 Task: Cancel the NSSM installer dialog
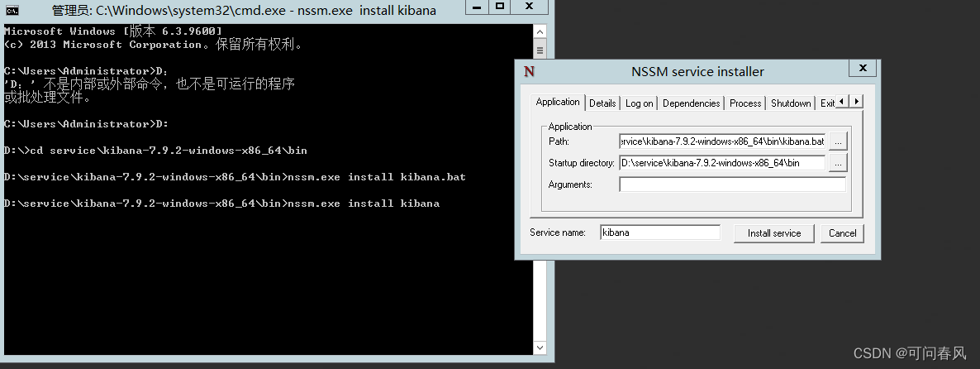pyautogui.click(x=843, y=233)
